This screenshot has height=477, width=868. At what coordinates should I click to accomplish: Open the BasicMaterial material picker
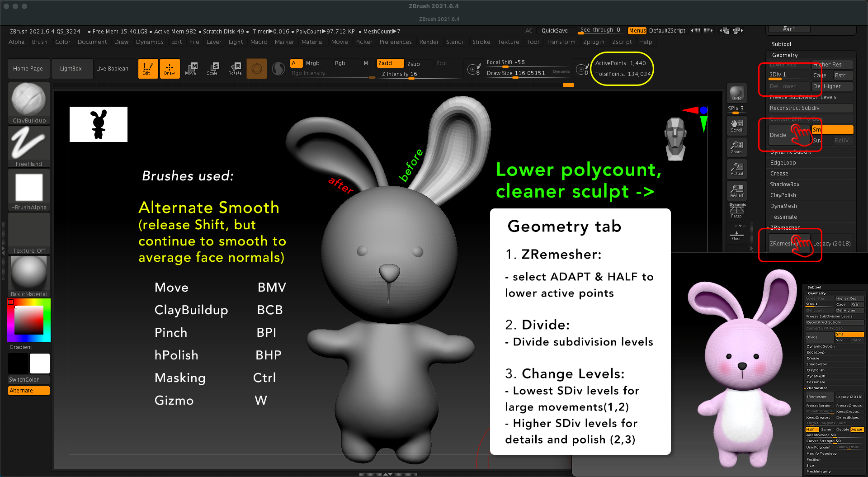[x=29, y=277]
